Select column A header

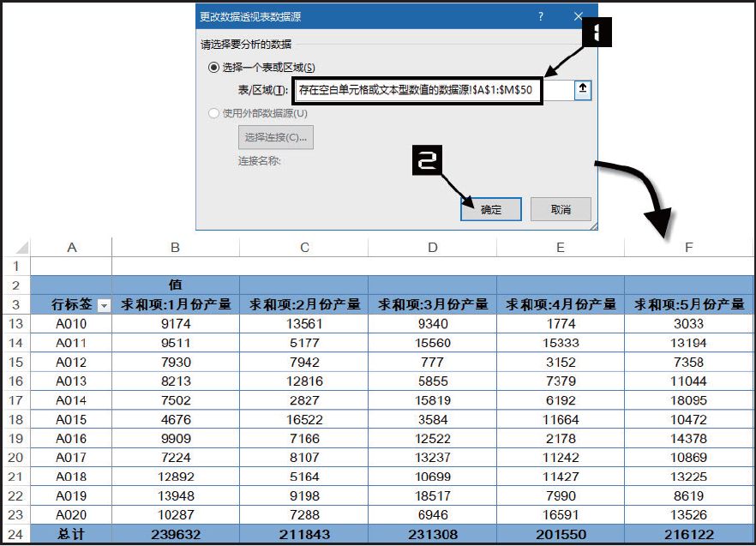tap(72, 248)
